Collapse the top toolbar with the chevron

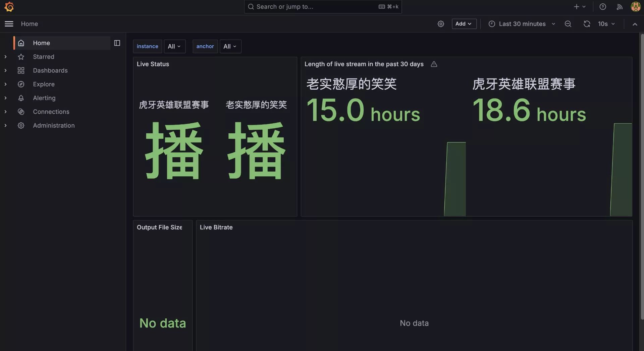tap(635, 24)
